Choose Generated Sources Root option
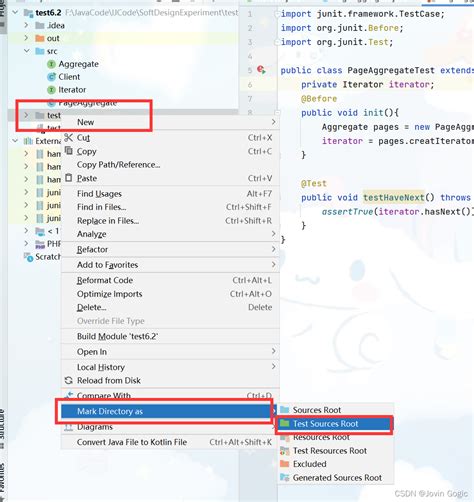Screen dimensions: 474x502 [x=336, y=478]
